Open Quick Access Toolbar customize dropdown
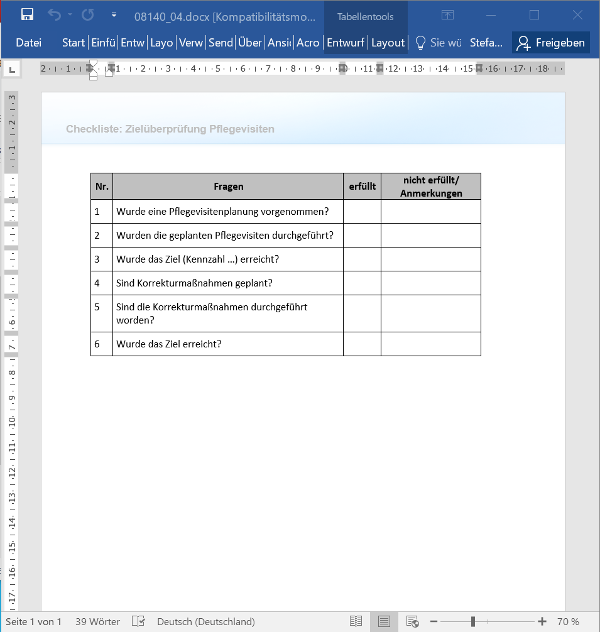This screenshot has width=600, height=632. 114,16
